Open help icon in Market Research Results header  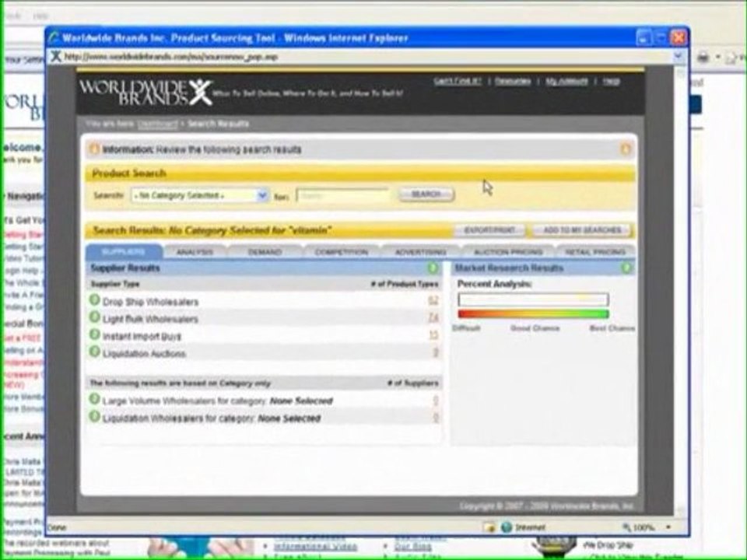coord(626,268)
